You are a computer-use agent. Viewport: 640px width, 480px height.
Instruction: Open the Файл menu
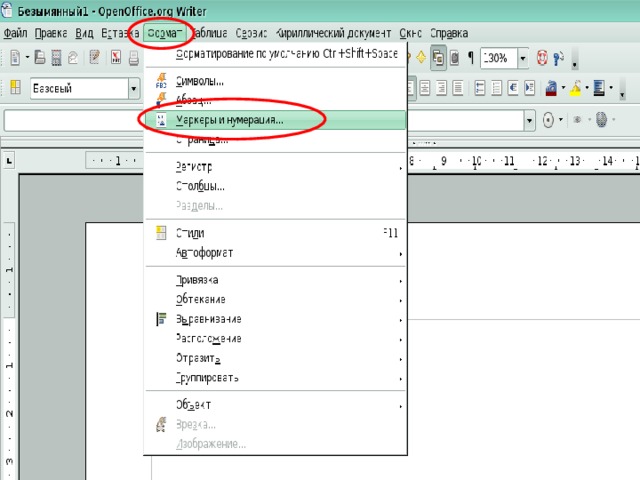(x=16, y=33)
